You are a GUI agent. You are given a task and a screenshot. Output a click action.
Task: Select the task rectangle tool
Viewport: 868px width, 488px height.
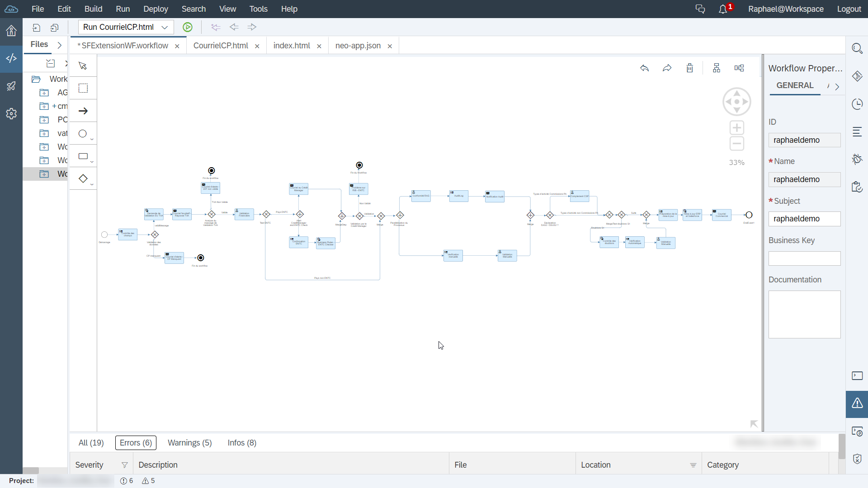(82, 156)
